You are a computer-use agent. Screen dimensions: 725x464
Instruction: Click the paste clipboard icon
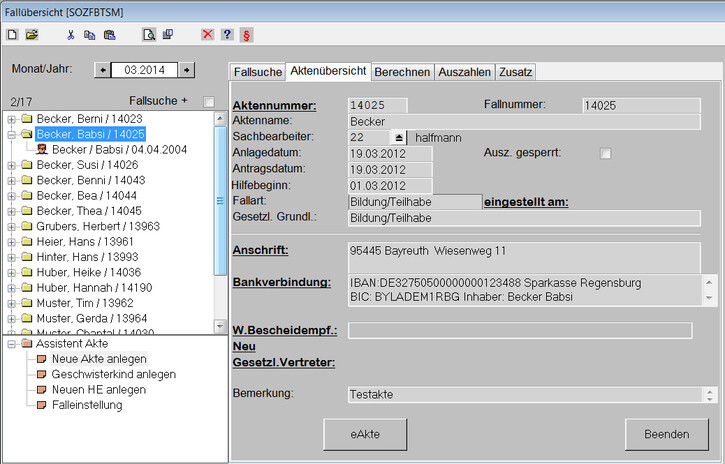click(x=109, y=34)
